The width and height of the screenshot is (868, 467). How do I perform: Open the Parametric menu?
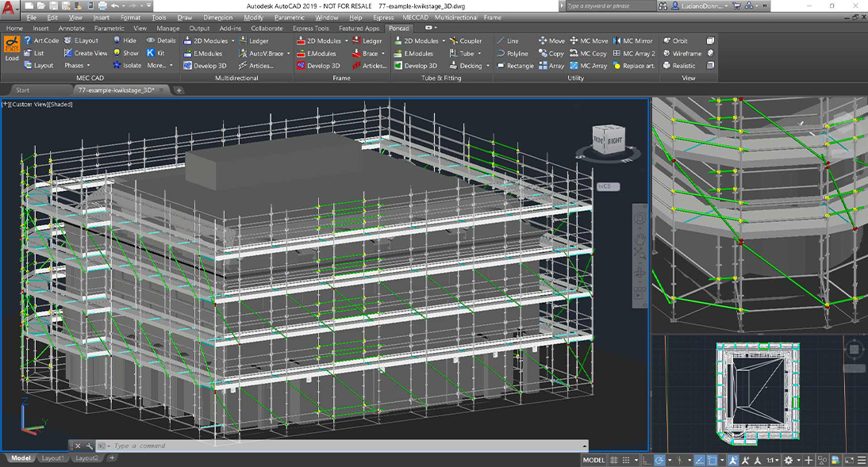pyautogui.click(x=289, y=17)
